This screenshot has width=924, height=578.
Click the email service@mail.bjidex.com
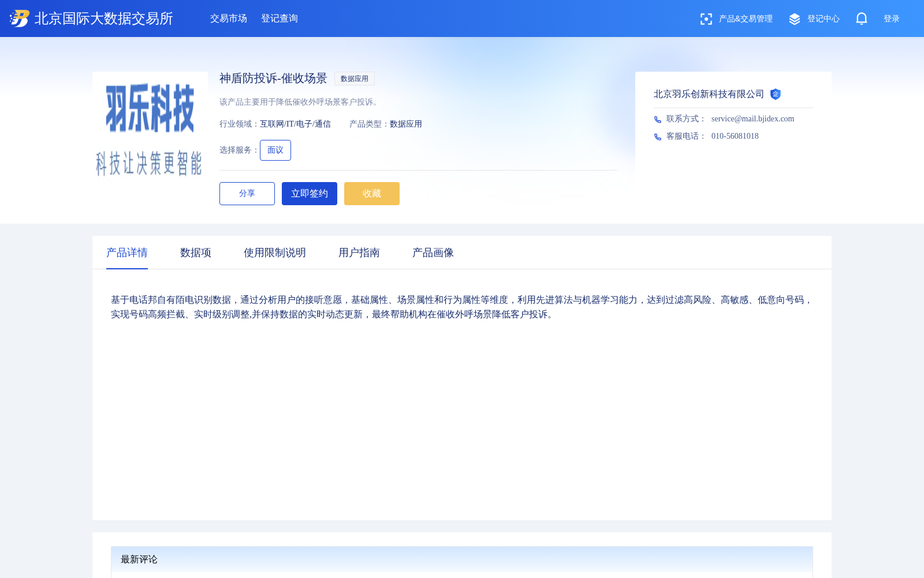(x=752, y=119)
